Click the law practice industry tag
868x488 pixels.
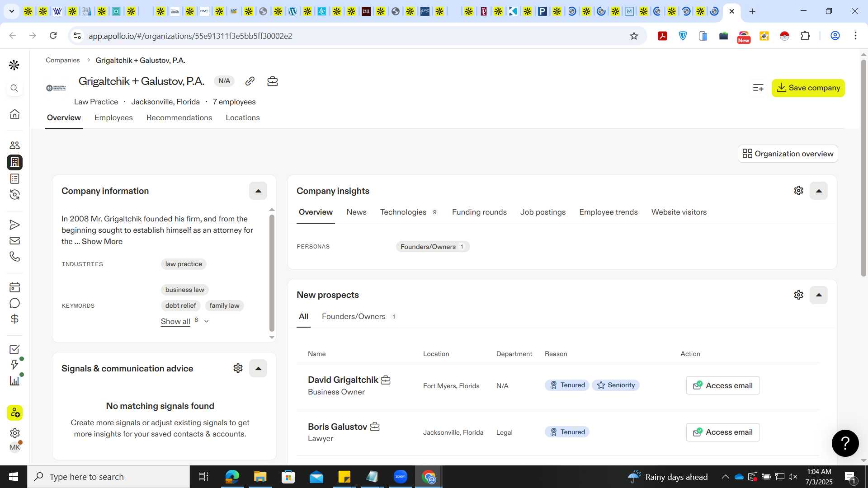pyautogui.click(x=184, y=264)
